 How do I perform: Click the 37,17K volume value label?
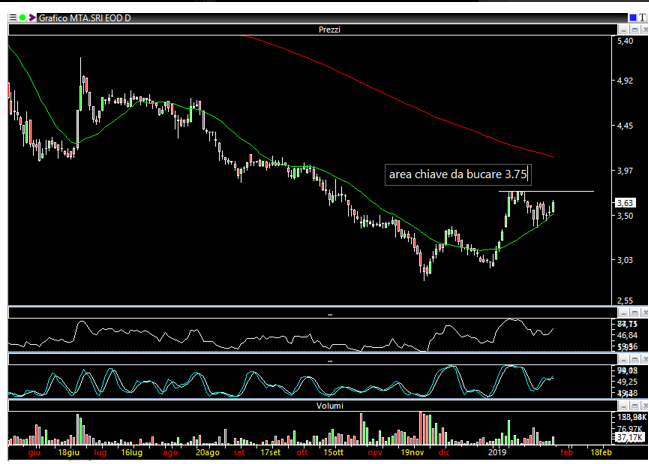pyautogui.click(x=630, y=438)
